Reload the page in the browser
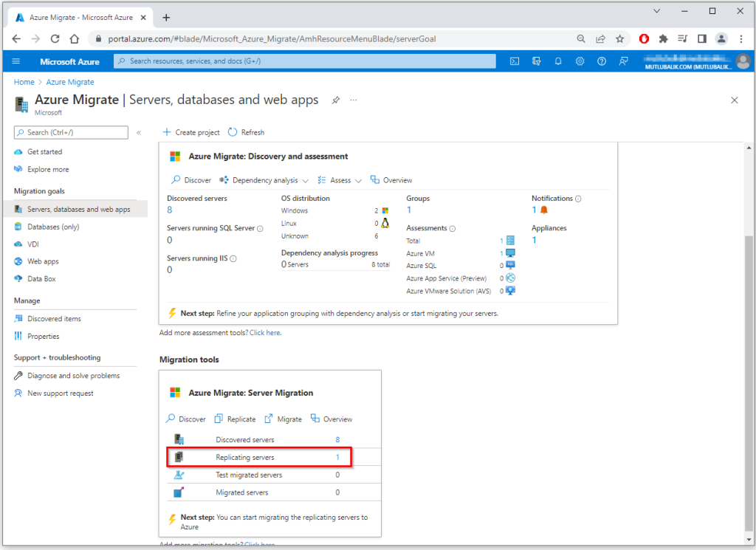This screenshot has width=756, height=550. click(x=55, y=39)
